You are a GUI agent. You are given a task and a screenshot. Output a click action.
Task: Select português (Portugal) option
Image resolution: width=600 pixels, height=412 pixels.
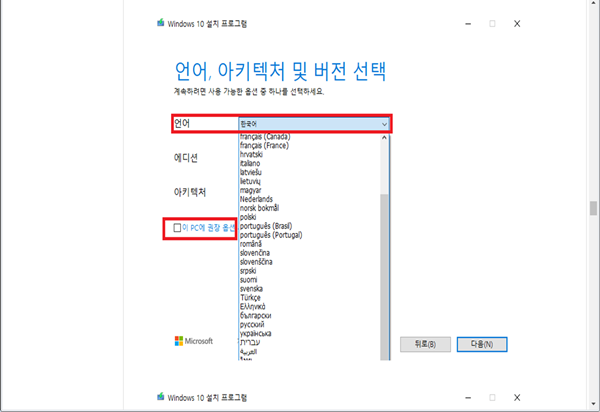(x=271, y=235)
